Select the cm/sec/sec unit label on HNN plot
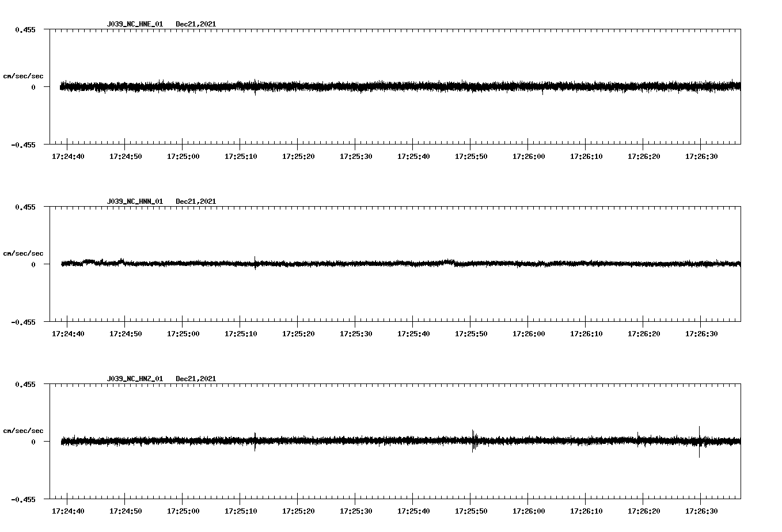782x532 pixels. (24, 253)
